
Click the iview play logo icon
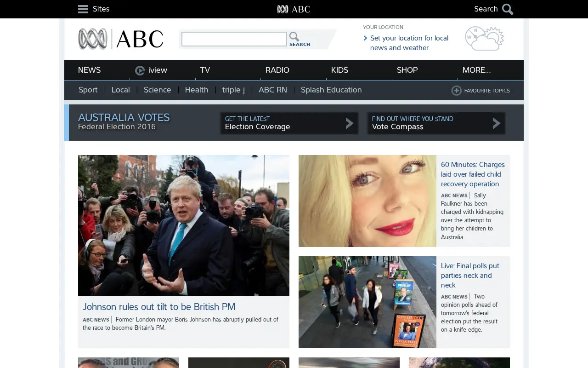[140, 70]
